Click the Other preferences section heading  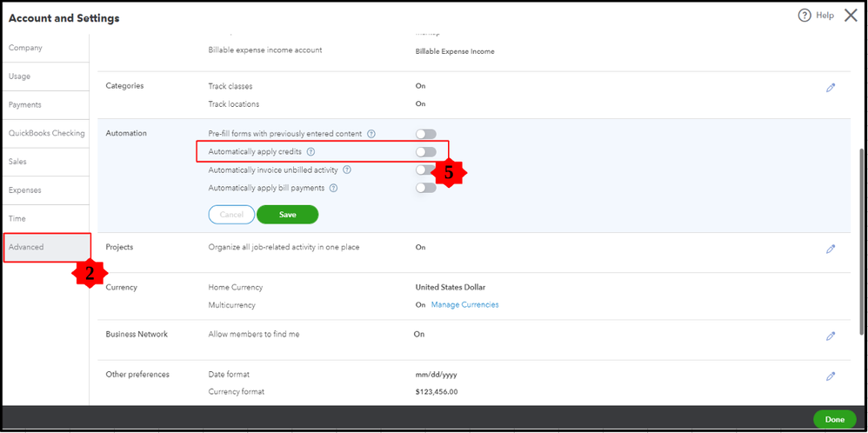click(x=137, y=375)
